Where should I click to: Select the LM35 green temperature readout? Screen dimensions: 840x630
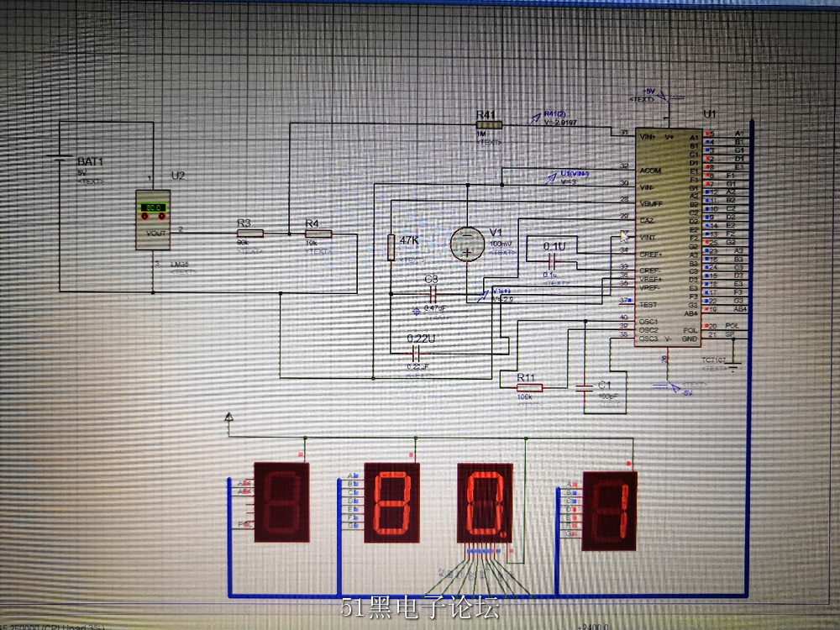153,207
